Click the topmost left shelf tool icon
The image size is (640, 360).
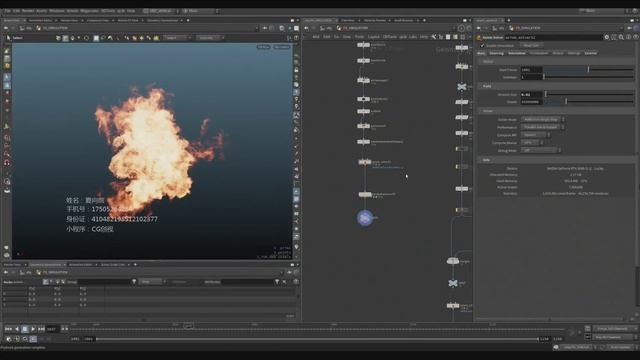(x=7, y=51)
